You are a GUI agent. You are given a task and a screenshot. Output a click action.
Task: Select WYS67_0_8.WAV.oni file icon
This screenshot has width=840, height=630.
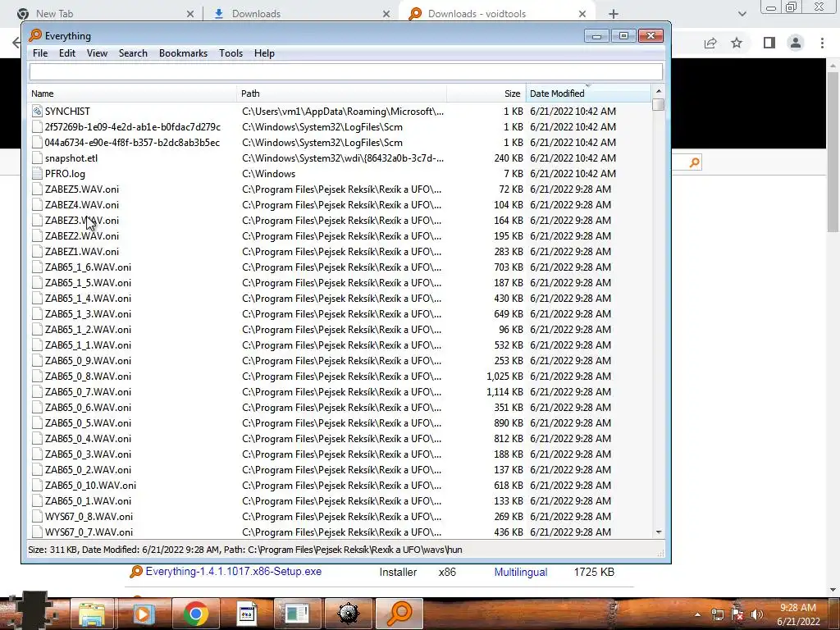37,517
